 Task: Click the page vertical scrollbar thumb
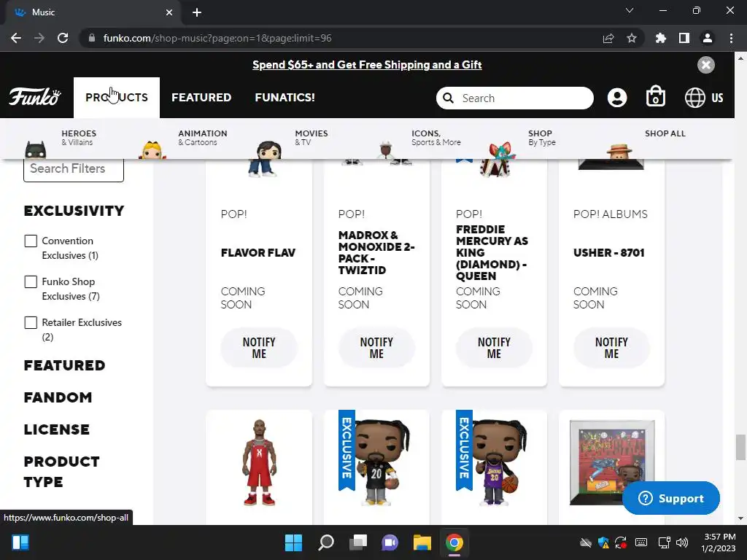[740, 447]
